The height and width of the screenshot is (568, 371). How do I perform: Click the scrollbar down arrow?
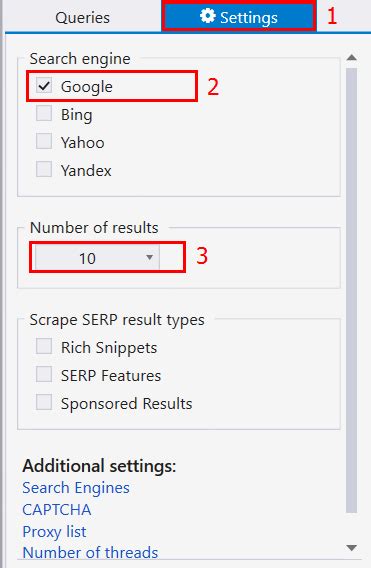[351, 547]
